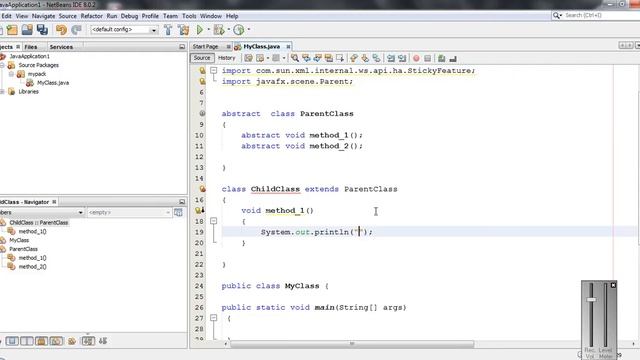Collapse the method_1 body fold at line 18
Screen dimensions: 640x360
click(213, 221)
